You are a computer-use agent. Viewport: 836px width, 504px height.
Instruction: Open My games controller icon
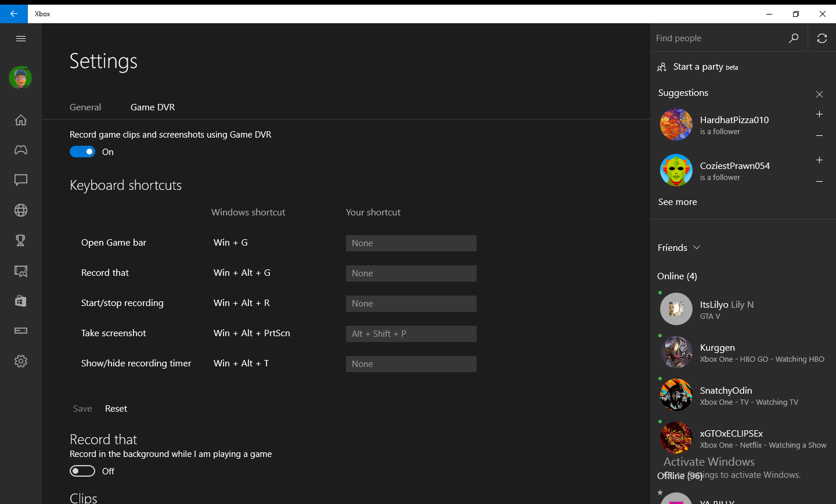[x=21, y=150]
